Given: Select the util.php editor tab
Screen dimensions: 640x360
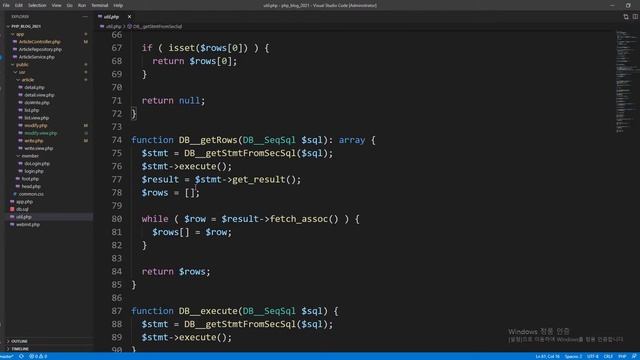Looking at the screenshot, I should (x=111, y=17).
